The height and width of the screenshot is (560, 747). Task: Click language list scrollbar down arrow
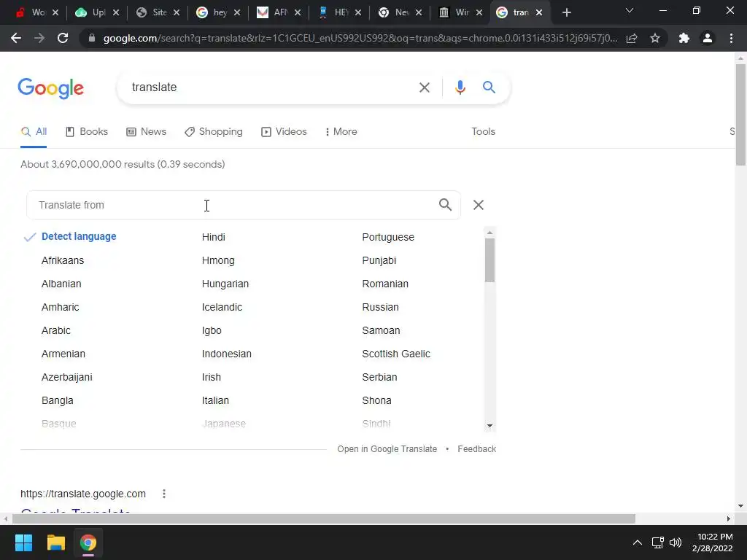(x=489, y=426)
